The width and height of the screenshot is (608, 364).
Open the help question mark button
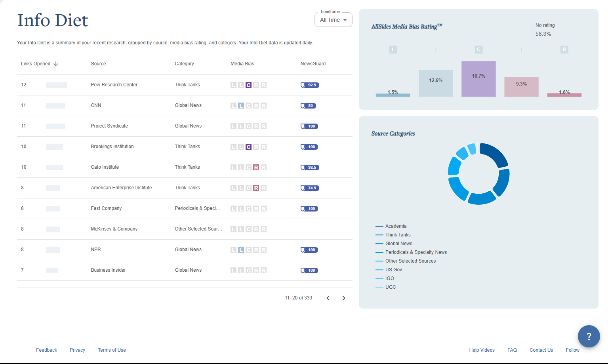589,336
